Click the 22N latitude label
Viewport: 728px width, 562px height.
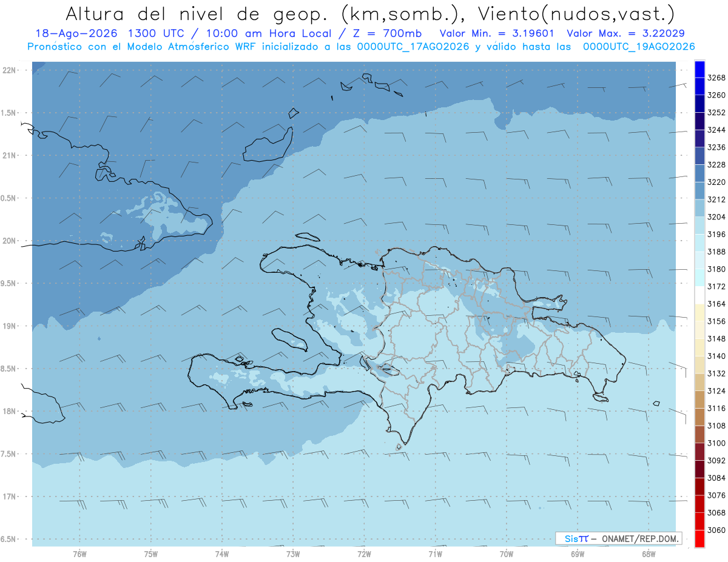(9, 70)
